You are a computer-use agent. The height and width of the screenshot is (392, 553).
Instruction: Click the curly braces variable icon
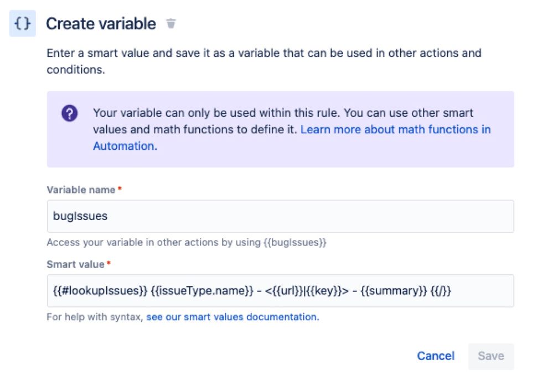[23, 24]
